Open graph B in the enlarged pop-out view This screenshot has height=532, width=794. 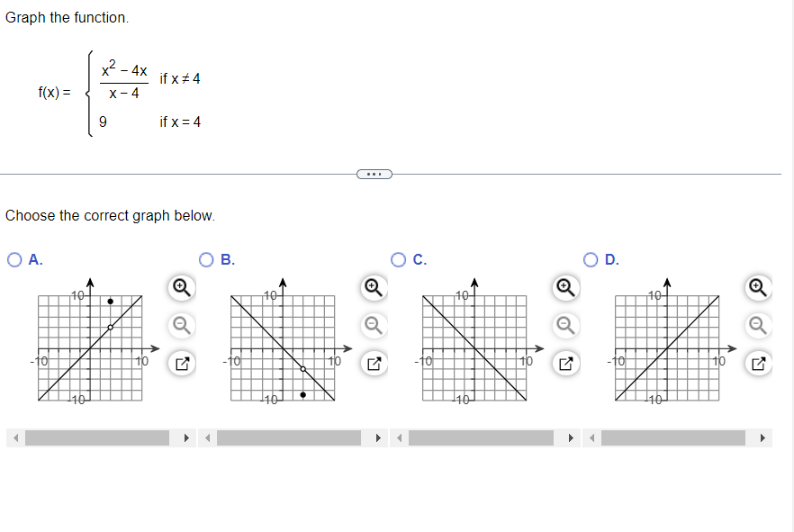point(374,362)
